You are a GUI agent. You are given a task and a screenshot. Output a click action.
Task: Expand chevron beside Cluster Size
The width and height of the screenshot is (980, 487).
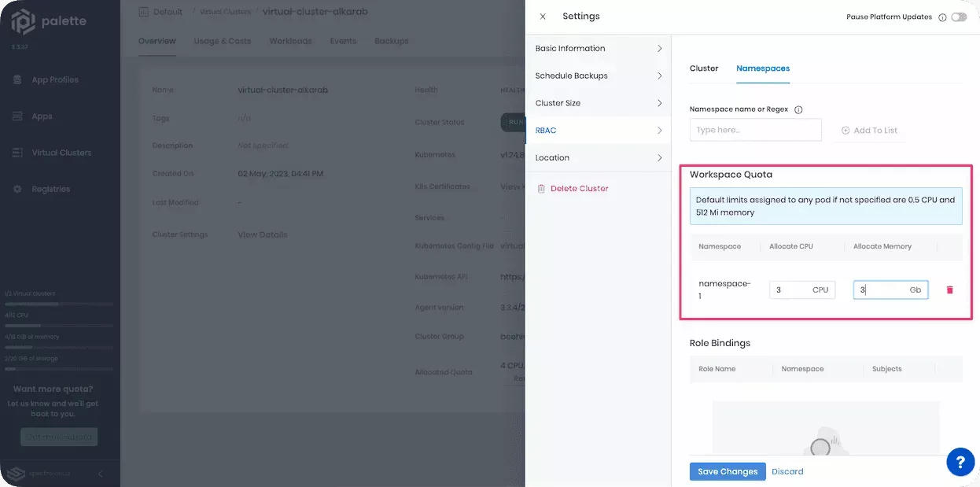[659, 103]
